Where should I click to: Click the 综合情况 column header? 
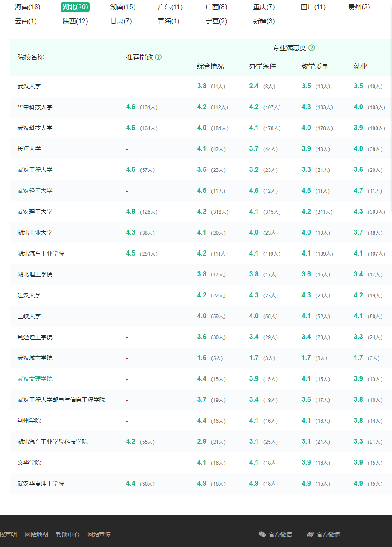point(211,66)
